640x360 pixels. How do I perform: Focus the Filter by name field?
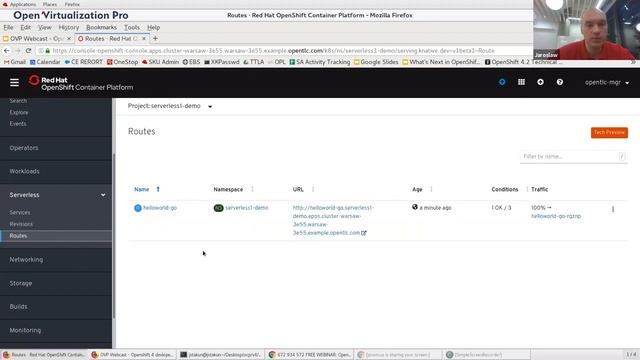click(573, 157)
